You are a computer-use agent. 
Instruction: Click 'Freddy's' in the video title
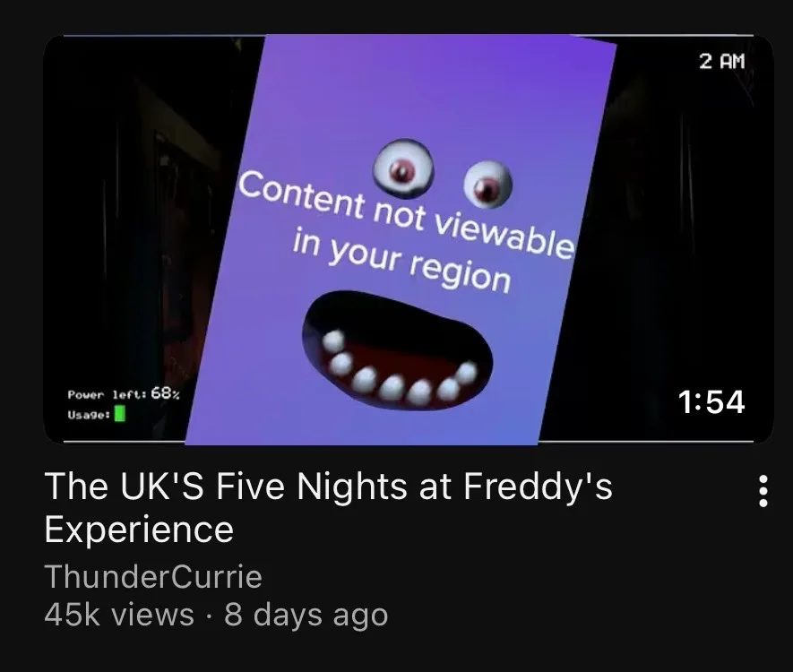(x=537, y=487)
